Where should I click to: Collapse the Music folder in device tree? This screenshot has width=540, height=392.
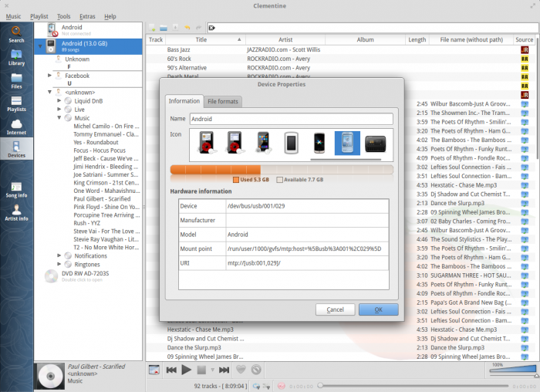[59, 118]
